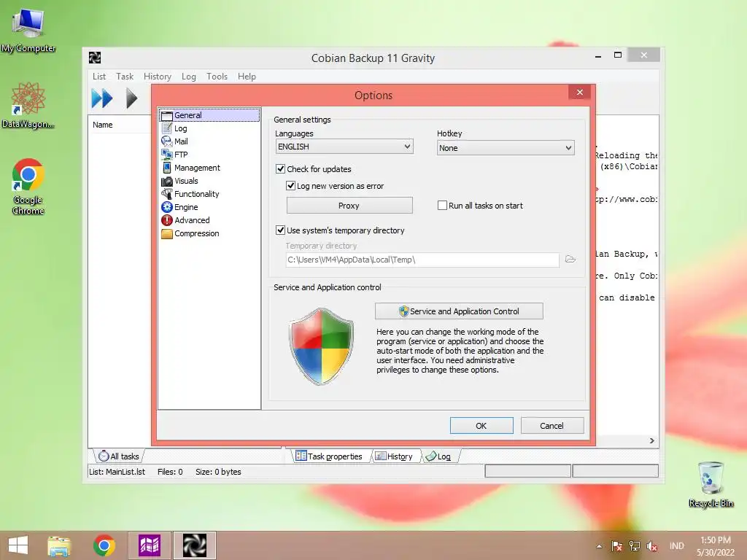
Task: Confirm options with OK
Action: [481, 426]
